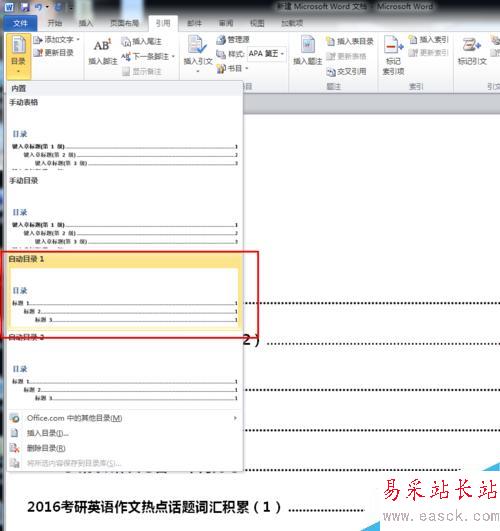Choose the 自动目录 1 preview
Screen dimensions: 500x531
[x=125, y=292]
